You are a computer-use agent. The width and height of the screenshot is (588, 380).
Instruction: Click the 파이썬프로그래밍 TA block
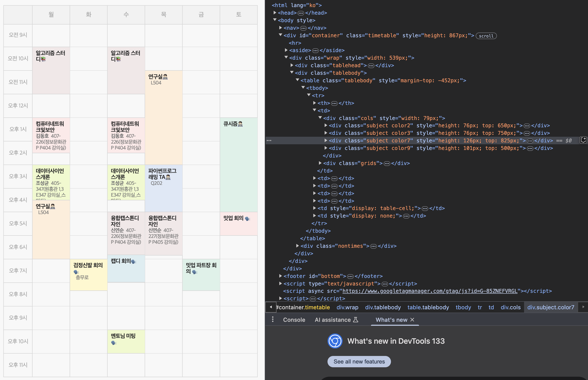click(164, 188)
